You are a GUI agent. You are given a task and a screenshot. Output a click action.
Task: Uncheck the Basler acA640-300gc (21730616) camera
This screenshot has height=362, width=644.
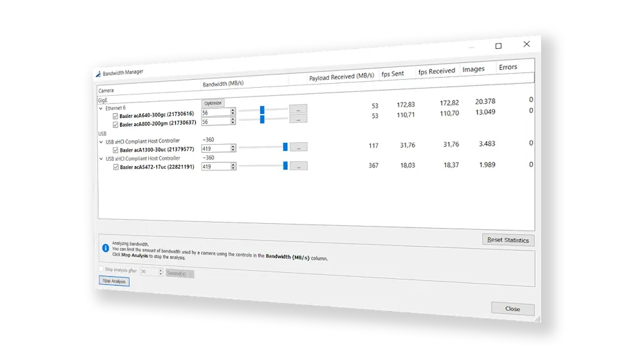coord(115,117)
